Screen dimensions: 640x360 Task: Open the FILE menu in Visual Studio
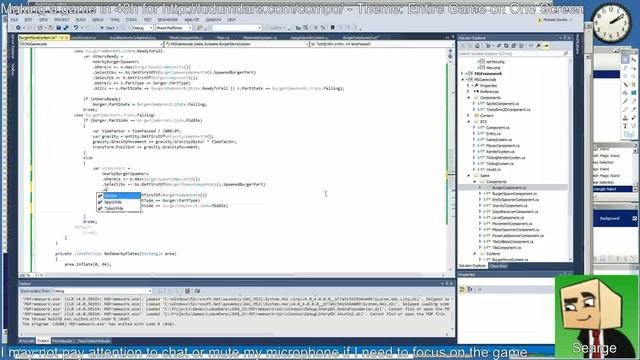pyautogui.click(x=14, y=20)
